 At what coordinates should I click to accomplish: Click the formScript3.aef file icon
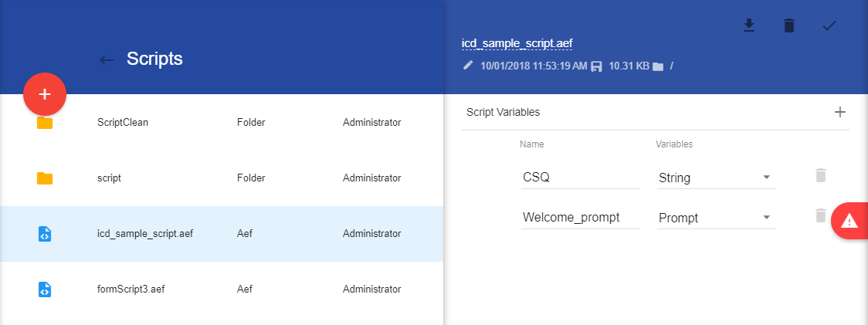coord(45,289)
